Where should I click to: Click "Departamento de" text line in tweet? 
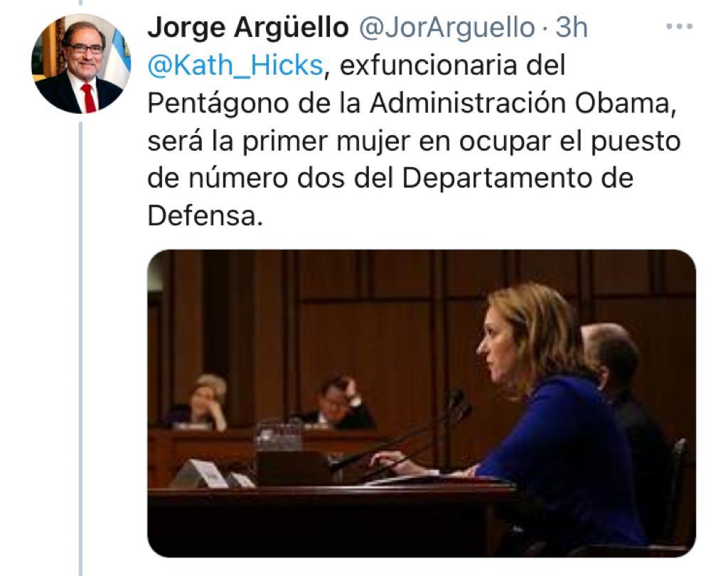click(518, 178)
